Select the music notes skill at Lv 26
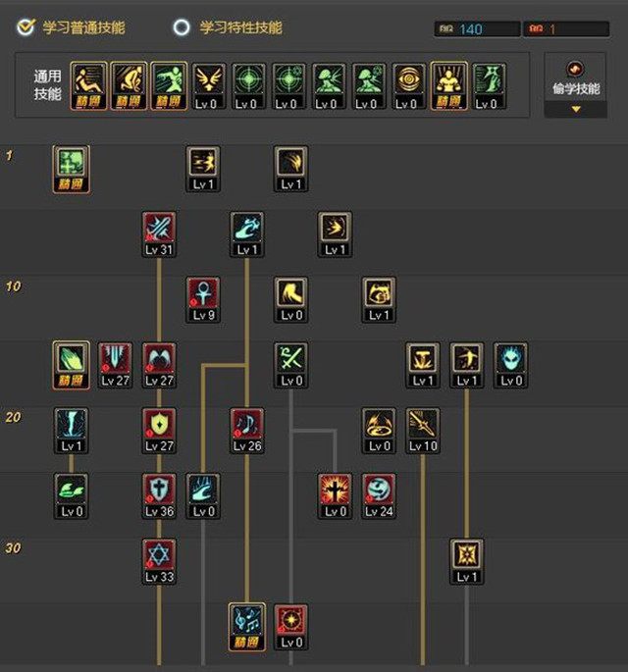 click(x=247, y=431)
